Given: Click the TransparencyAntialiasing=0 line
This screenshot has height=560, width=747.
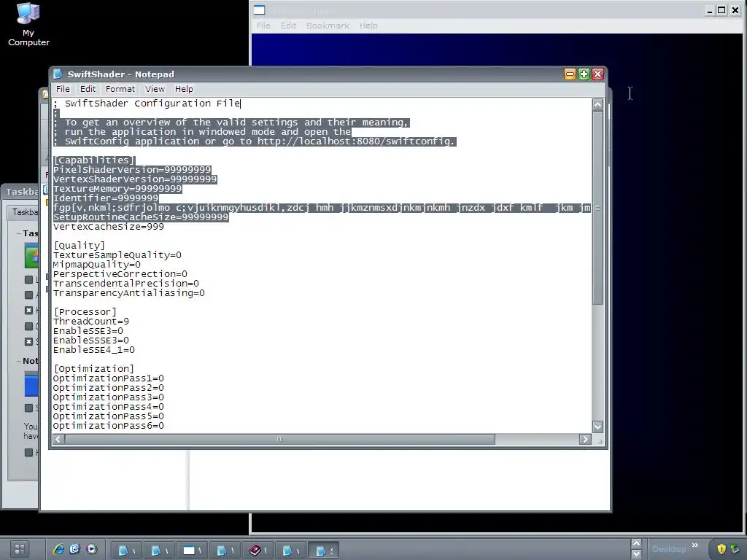Looking at the screenshot, I should tap(129, 293).
